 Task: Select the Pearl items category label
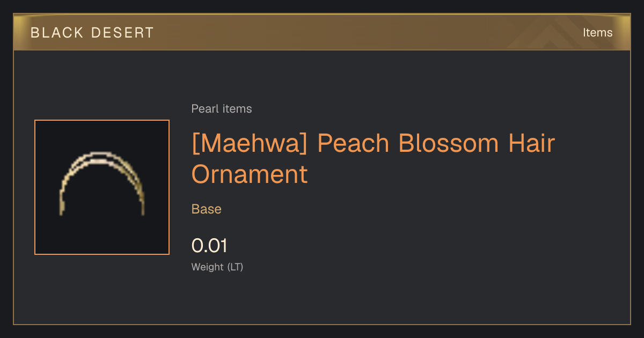coord(222,109)
